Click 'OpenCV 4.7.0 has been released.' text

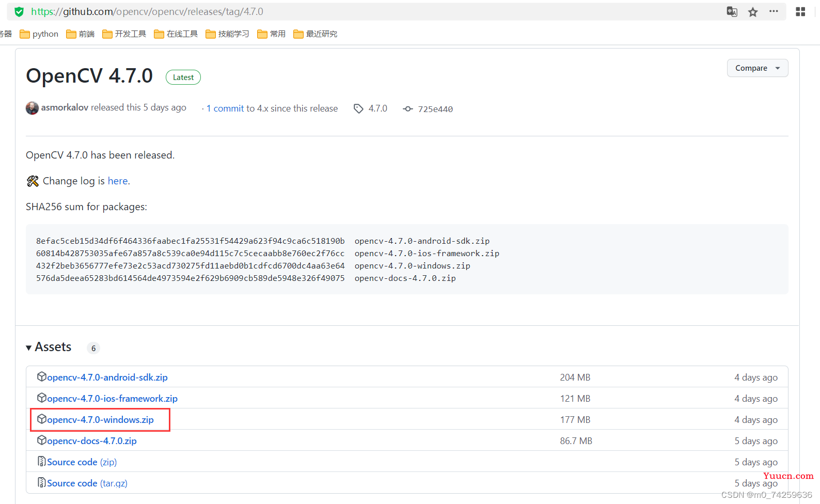click(100, 155)
